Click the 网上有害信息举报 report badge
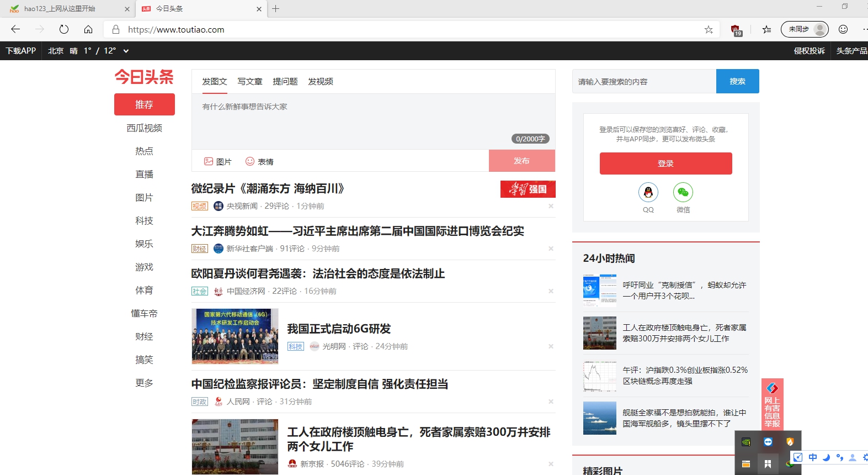 click(772, 404)
